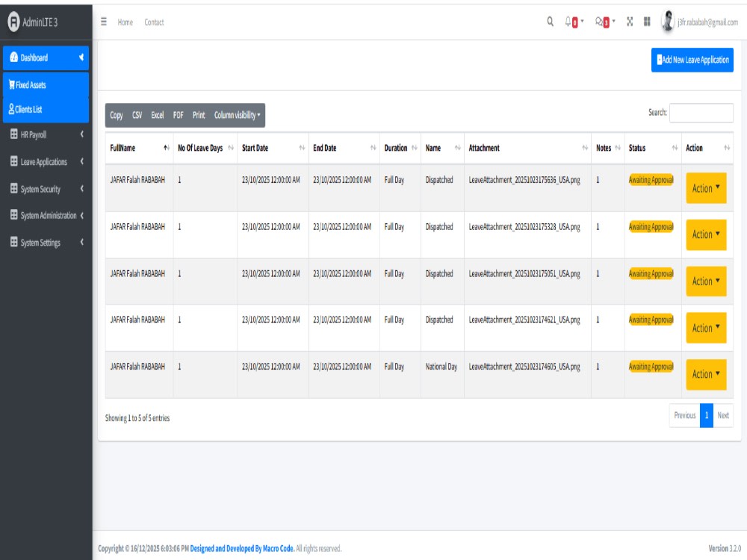
Task: Select Clients List in the sidebar
Action: tap(46, 109)
